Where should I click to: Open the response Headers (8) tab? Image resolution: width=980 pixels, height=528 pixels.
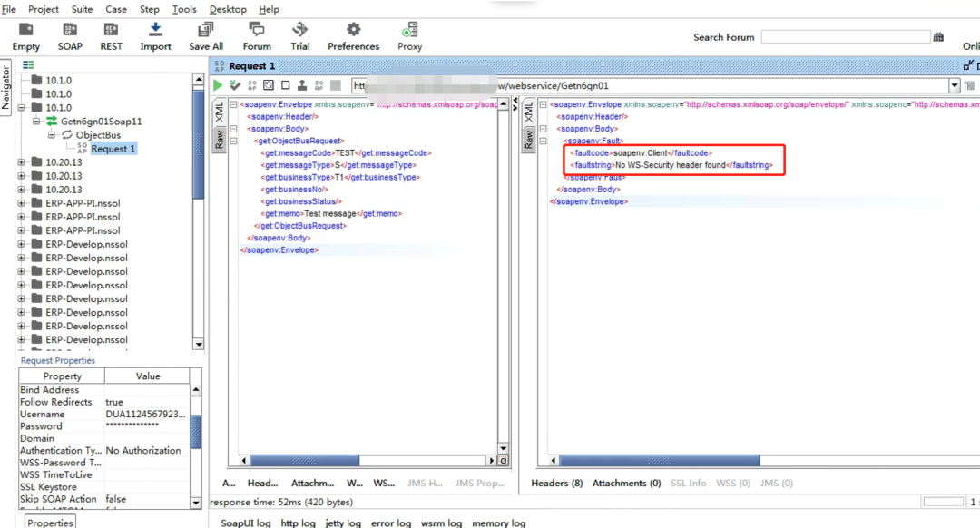(557, 483)
